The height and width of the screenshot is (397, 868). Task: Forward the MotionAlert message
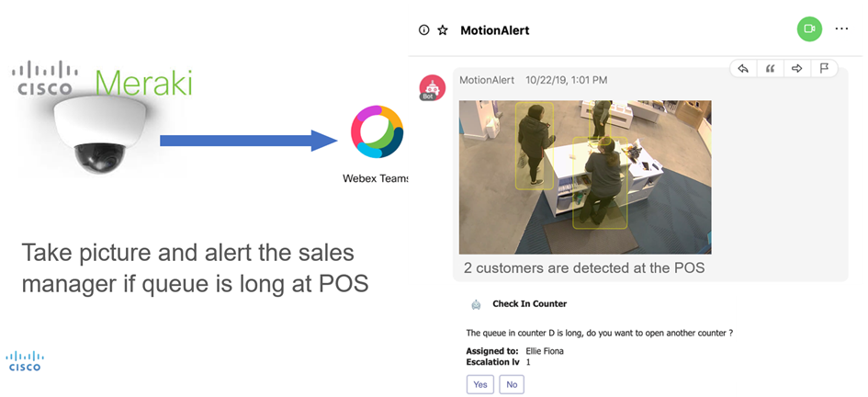pyautogui.click(x=797, y=68)
